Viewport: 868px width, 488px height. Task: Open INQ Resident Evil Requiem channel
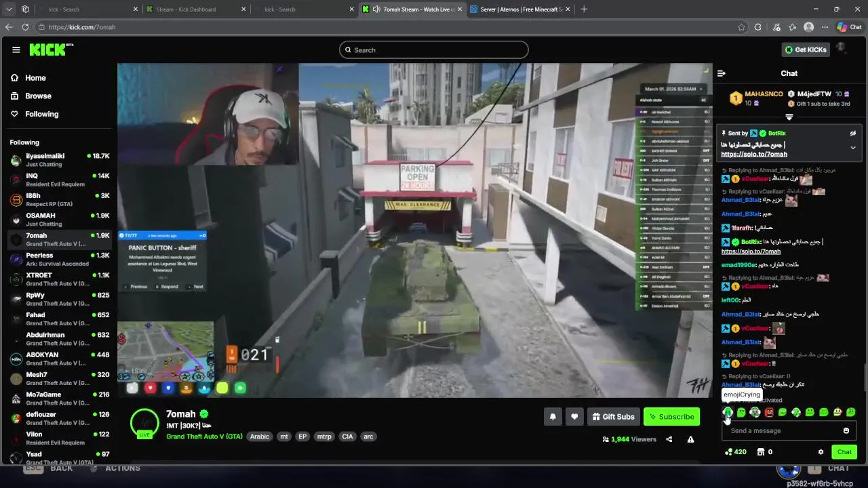pyautogui.click(x=60, y=180)
